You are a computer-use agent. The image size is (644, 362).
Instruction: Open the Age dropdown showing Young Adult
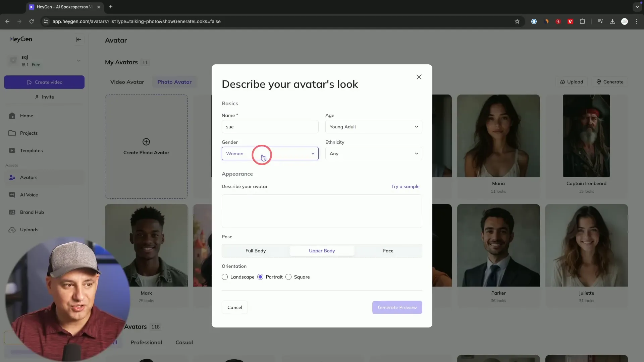pyautogui.click(x=374, y=127)
